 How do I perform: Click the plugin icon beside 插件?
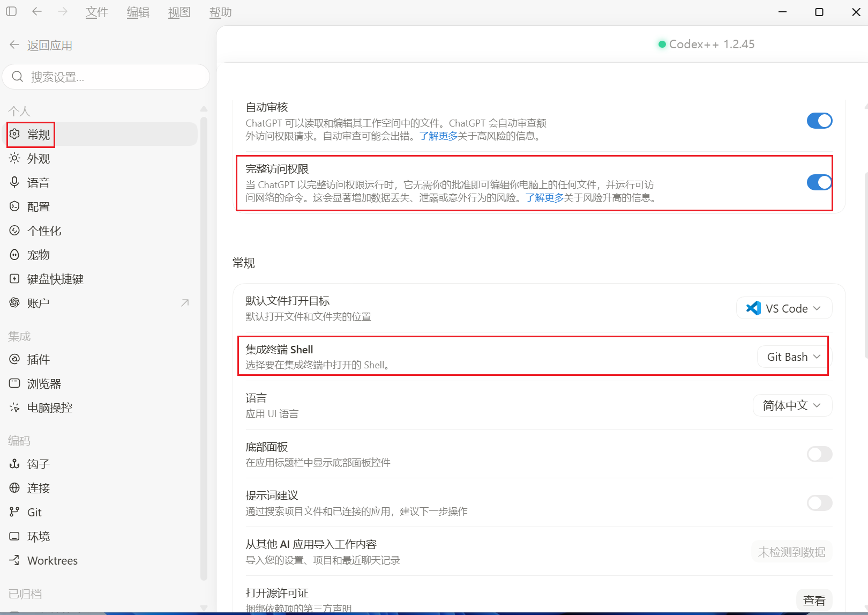(x=14, y=359)
